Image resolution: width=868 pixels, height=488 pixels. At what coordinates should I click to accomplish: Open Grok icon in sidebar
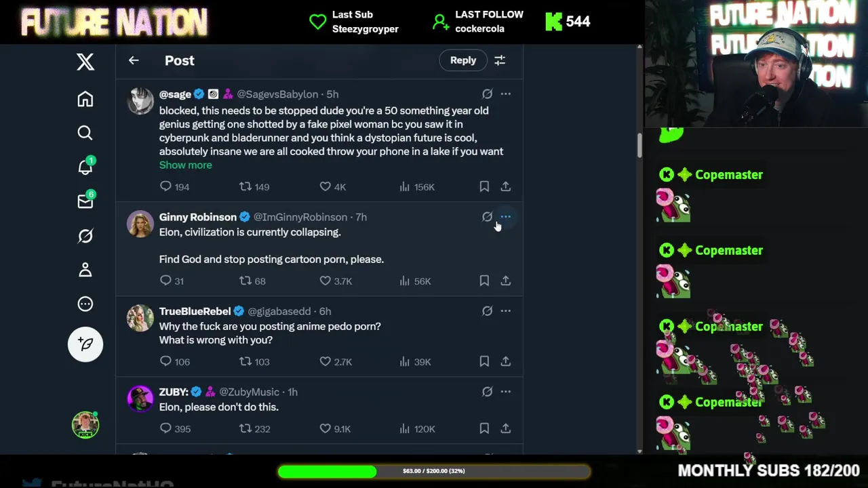coord(85,236)
